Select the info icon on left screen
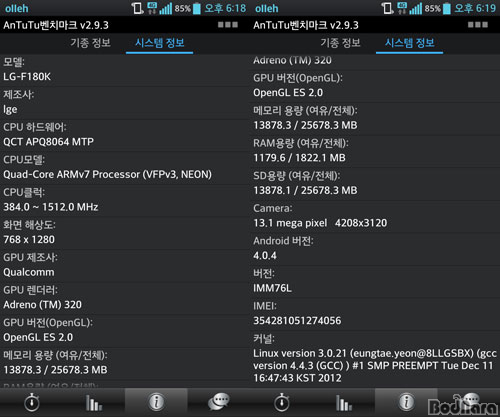 click(x=156, y=402)
